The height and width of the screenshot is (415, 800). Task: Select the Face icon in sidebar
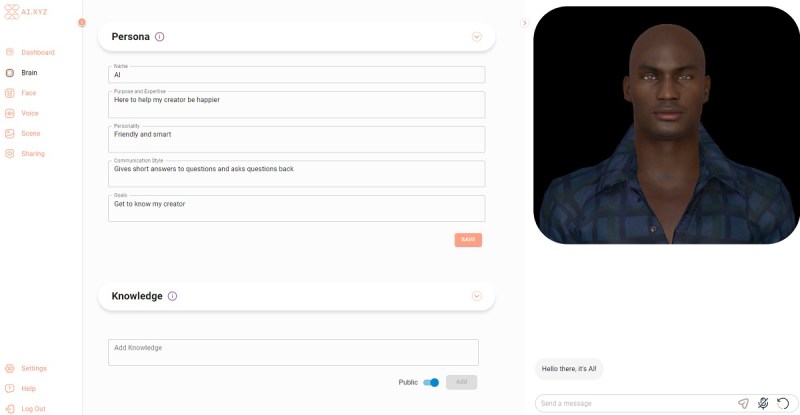(x=10, y=93)
